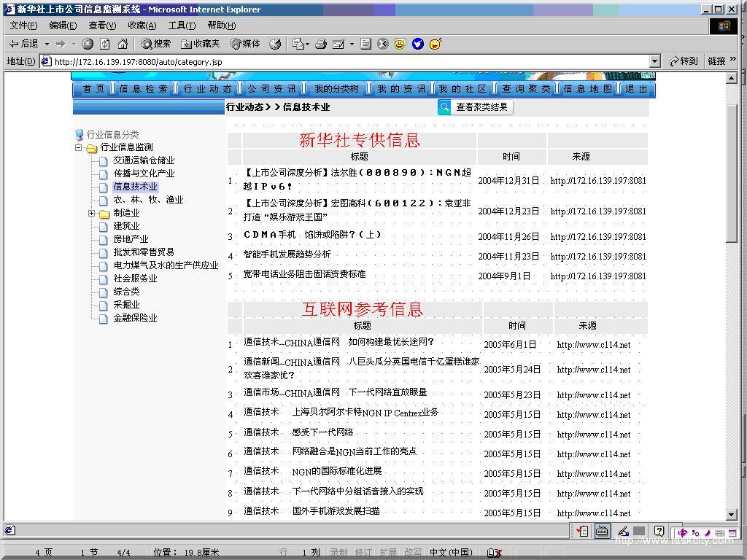
Task: Expand the 制造业 tree folder
Action: click(x=92, y=214)
